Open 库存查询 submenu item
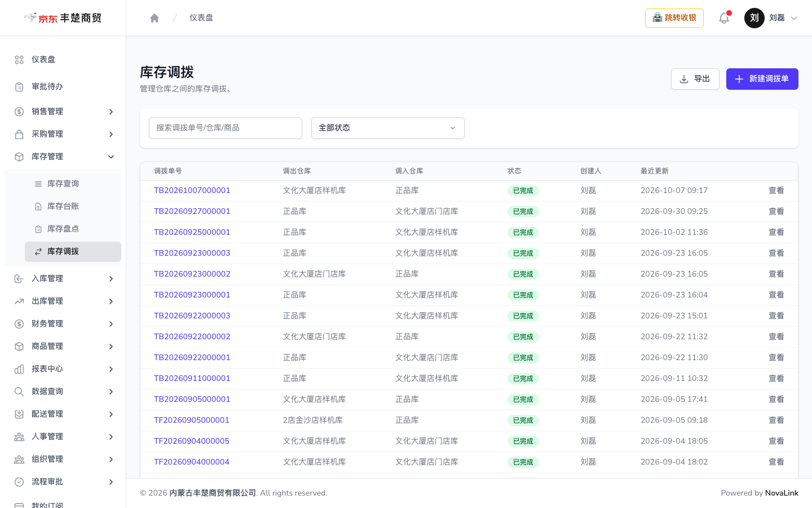The height and width of the screenshot is (508, 812). [73, 184]
